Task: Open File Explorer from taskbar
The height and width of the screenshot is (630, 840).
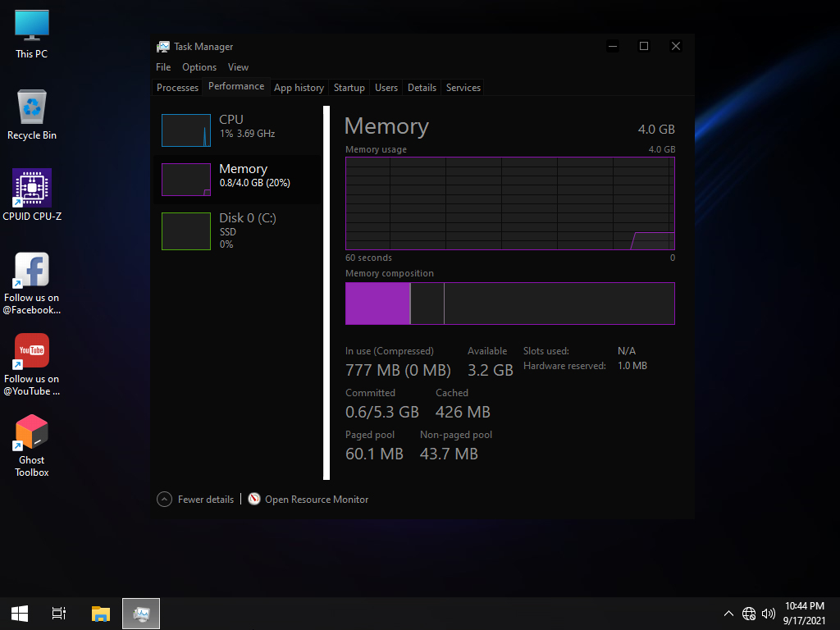Action: 101,614
